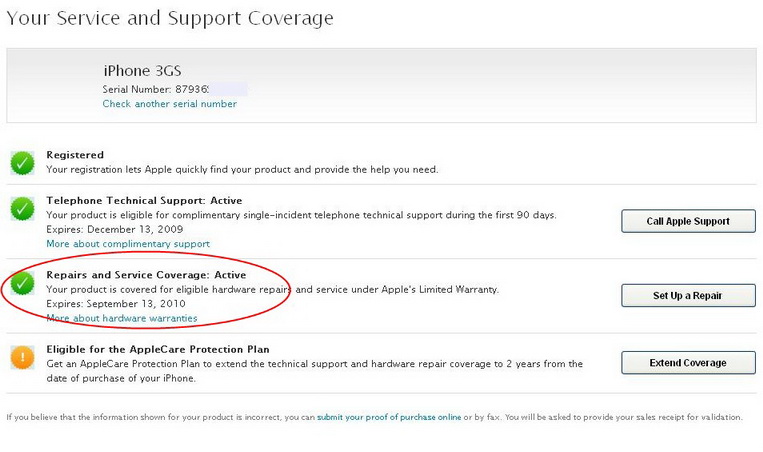The height and width of the screenshot is (452, 763).
Task: Click the orange AppleCare eligibility warning icon
Action: tap(22, 358)
